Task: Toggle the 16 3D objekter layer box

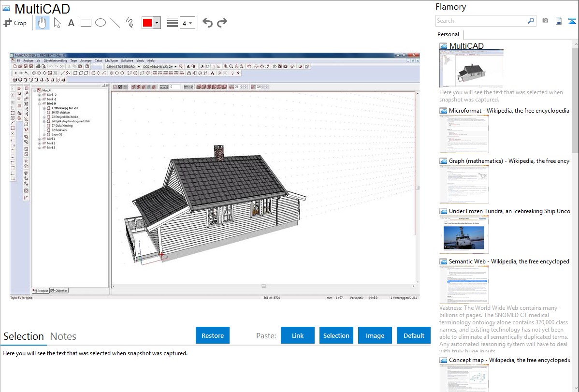Action: coord(48,112)
